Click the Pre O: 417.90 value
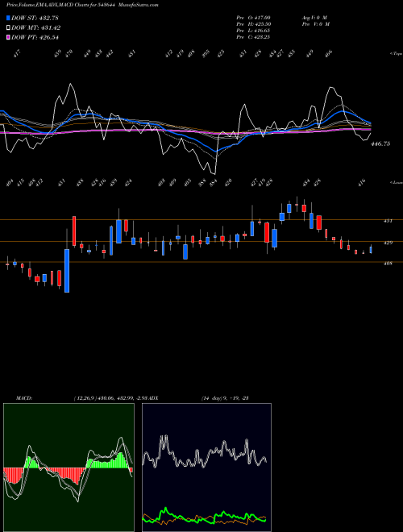Viewport: 403px width, 532px height. pos(253,18)
